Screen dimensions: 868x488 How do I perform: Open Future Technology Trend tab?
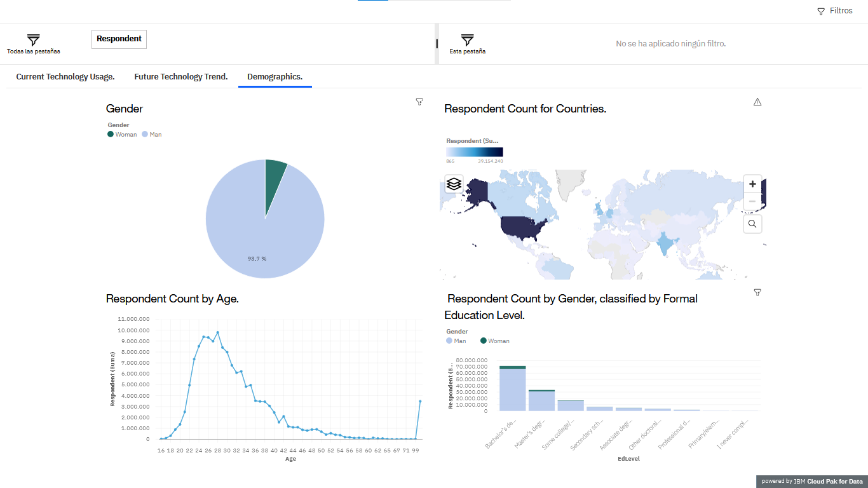pyautogui.click(x=180, y=77)
